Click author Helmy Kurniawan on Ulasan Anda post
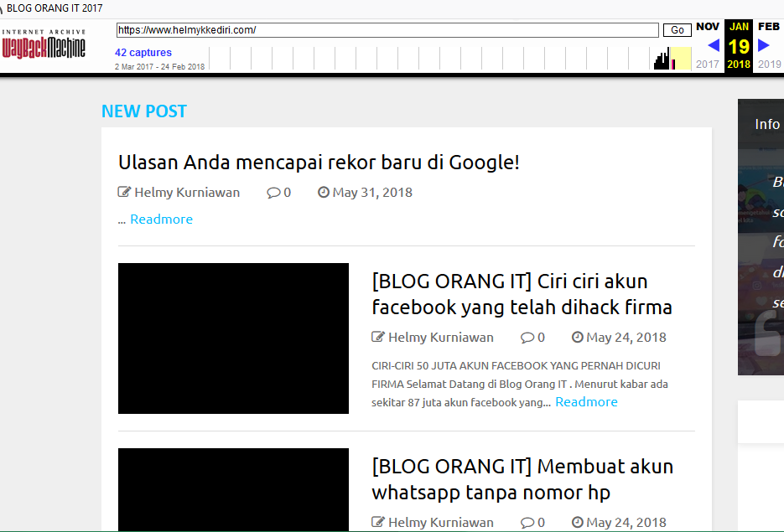This screenshot has height=532, width=784. pos(187,193)
